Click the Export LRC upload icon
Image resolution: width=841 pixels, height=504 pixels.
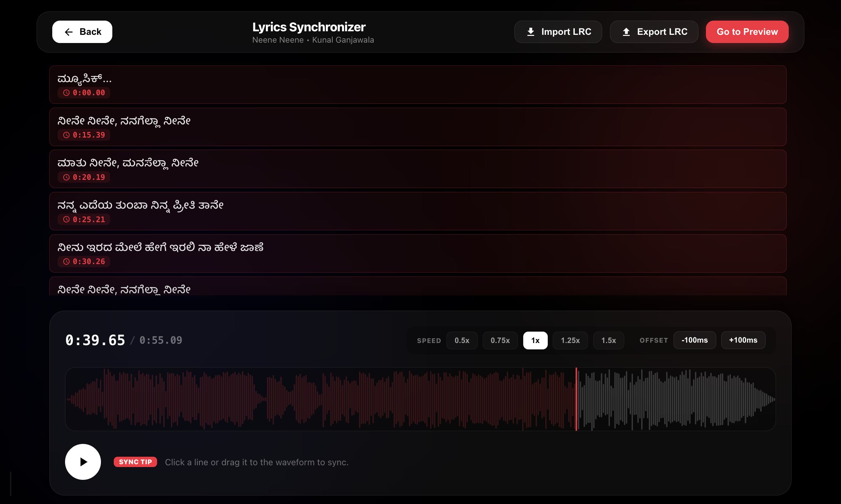pos(626,32)
